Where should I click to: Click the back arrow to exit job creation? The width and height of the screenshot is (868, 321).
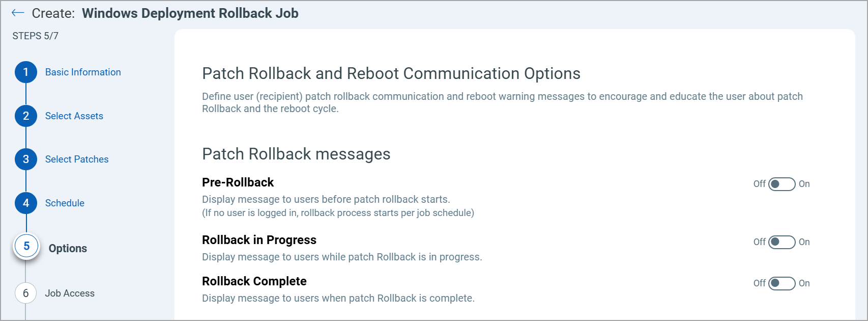pos(17,12)
